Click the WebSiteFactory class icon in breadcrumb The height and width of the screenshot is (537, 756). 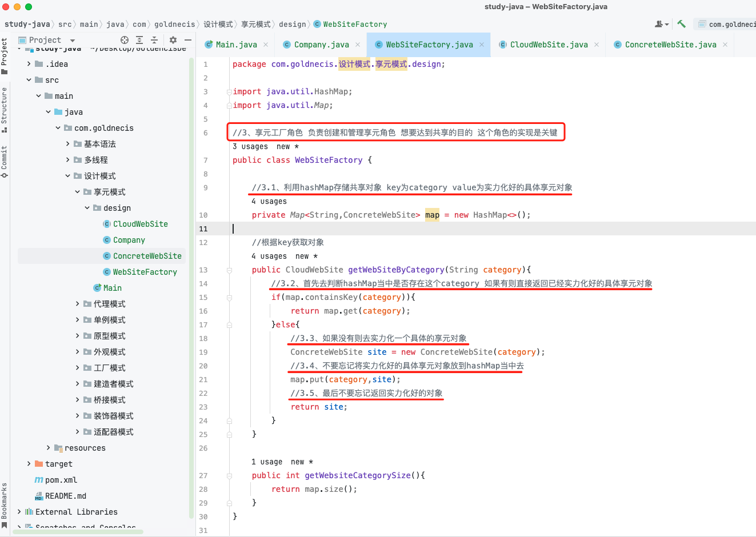317,24
